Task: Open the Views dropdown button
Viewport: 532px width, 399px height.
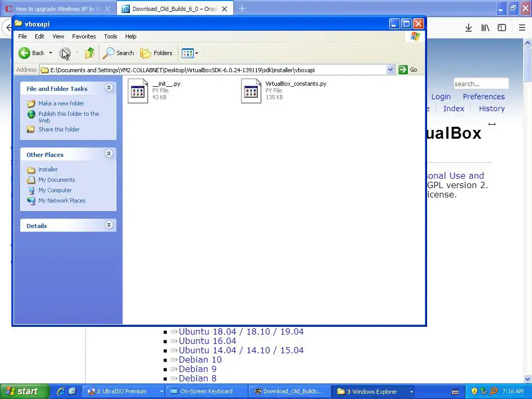Action: (x=190, y=53)
